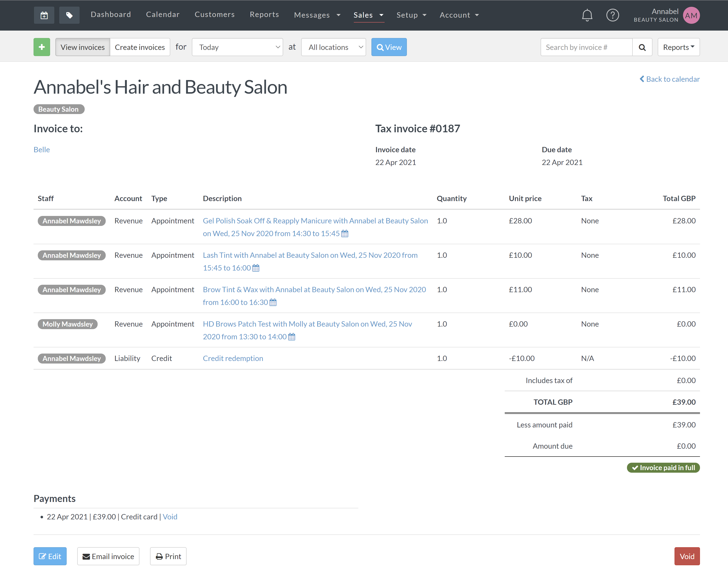Click the magnifier search invoice button
The width and height of the screenshot is (728, 585).
point(642,47)
